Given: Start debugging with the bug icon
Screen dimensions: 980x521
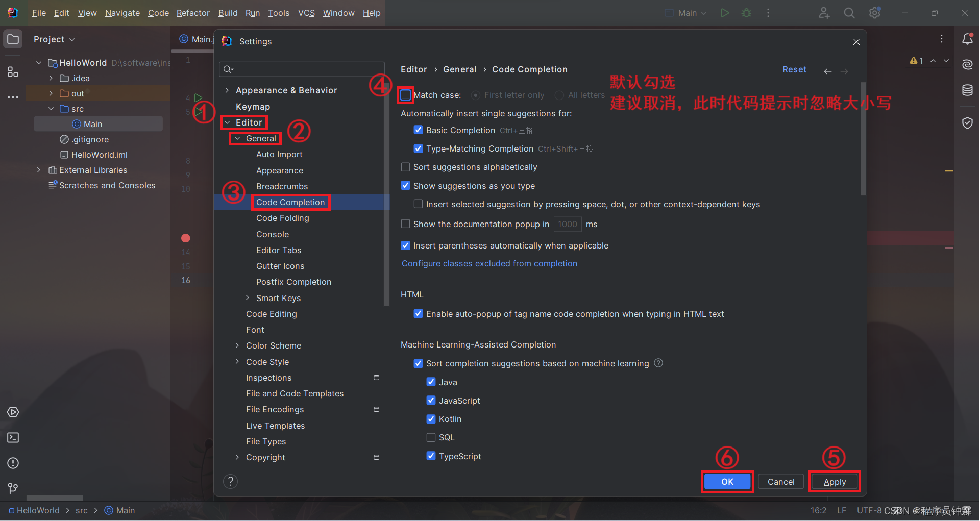Looking at the screenshot, I should pyautogui.click(x=747, y=13).
